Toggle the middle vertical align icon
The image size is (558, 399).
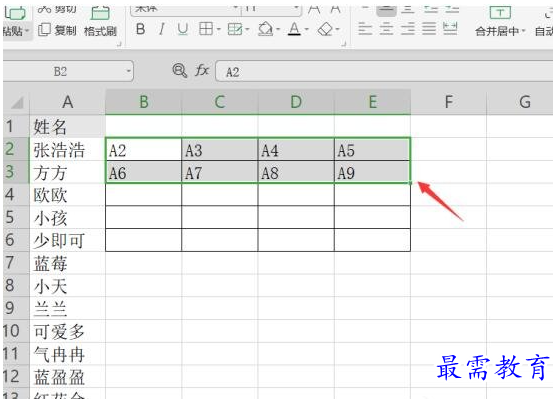coord(386,11)
